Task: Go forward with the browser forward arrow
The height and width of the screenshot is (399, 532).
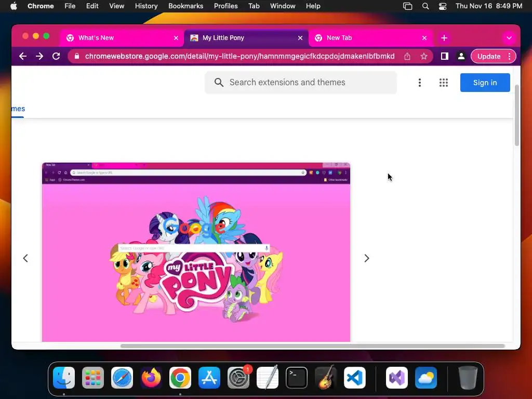Action: pyautogui.click(x=39, y=56)
